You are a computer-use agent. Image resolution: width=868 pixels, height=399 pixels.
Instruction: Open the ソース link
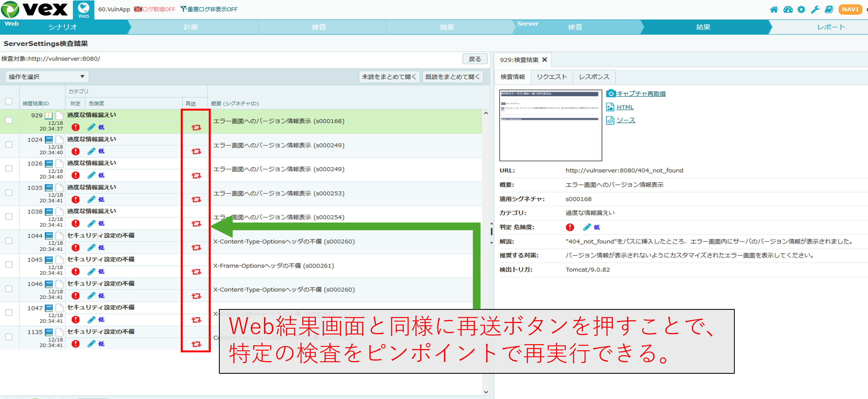[626, 120]
